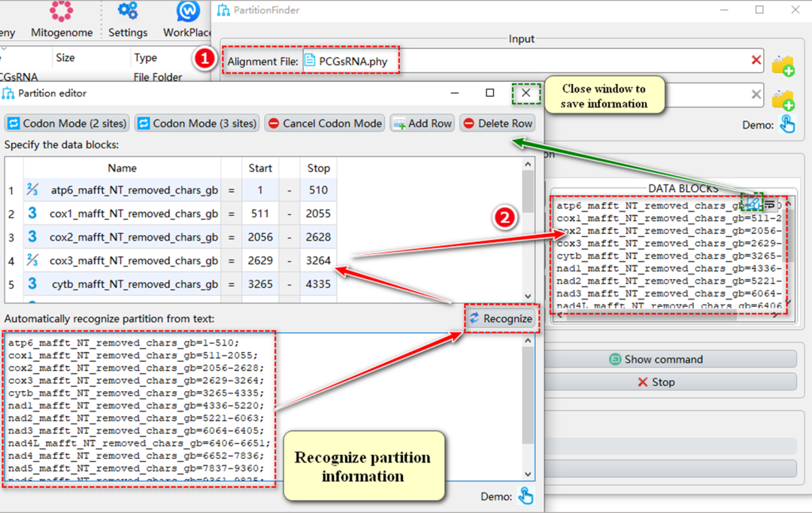
Task: Select Stop cell with value 2055
Action: (x=318, y=214)
